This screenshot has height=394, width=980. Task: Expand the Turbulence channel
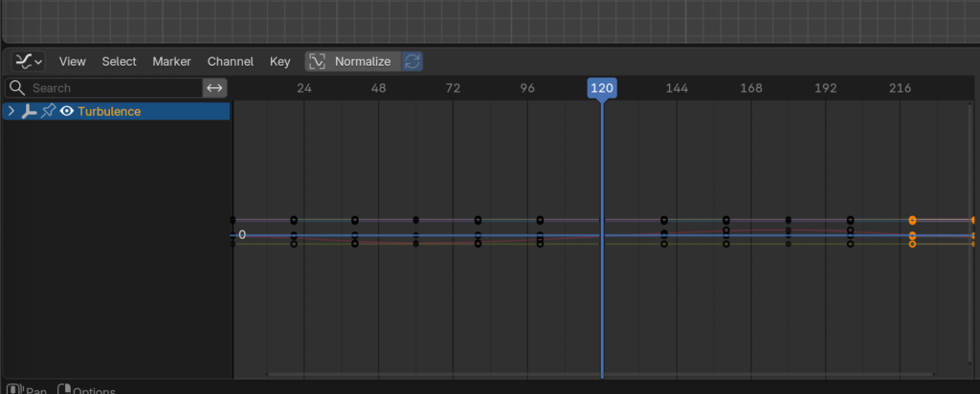[11, 112]
